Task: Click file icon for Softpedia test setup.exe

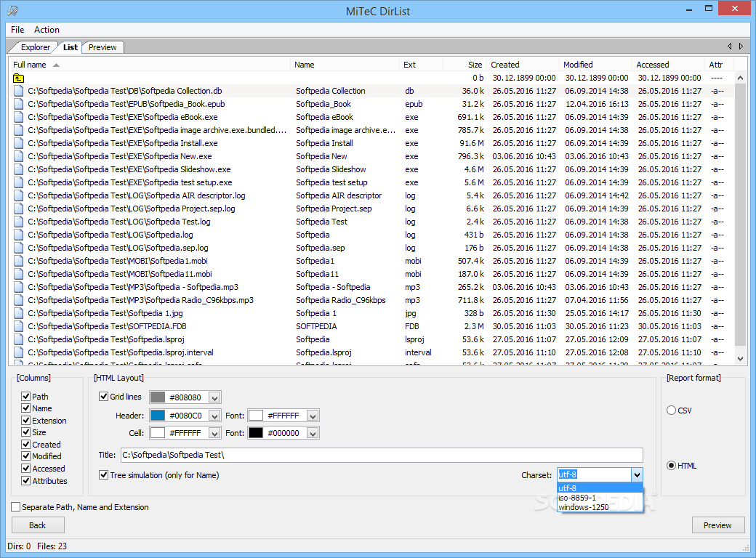Action: point(18,182)
